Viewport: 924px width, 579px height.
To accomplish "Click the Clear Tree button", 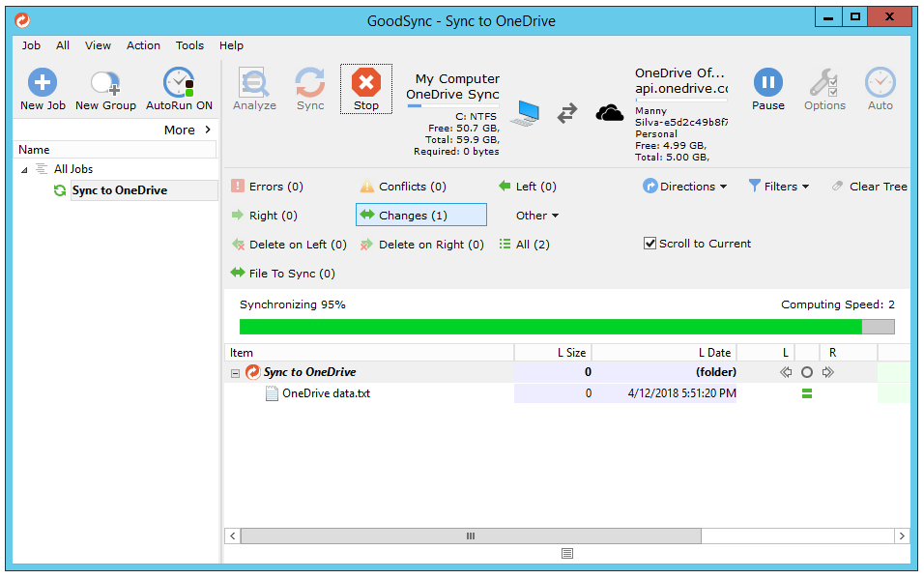I will click(869, 187).
